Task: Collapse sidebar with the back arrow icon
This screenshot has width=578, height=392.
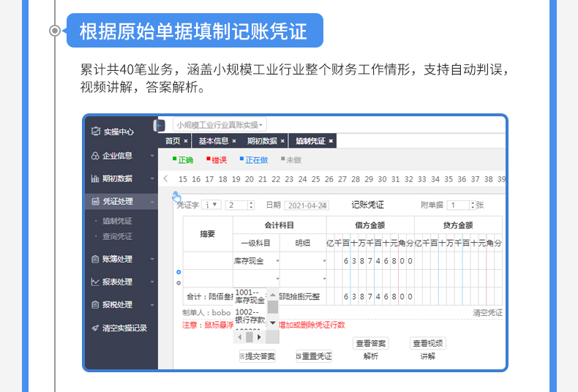Action: [x=159, y=125]
